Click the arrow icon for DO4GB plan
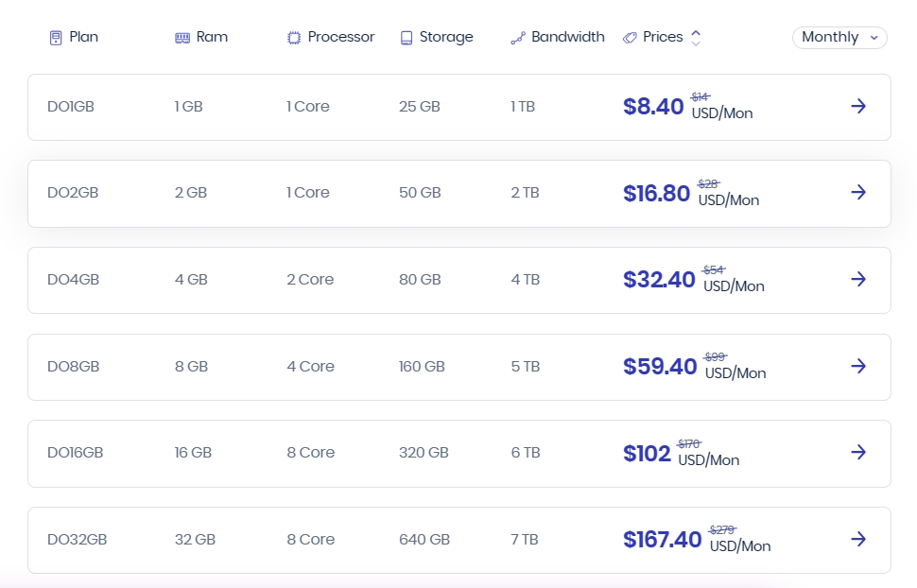This screenshot has width=917, height=588. (x=858, y=279)
